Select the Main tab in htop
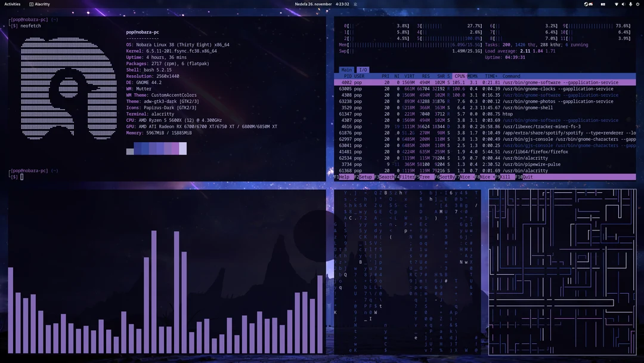This screenshot has height=363, width=644. pos(347,69)
